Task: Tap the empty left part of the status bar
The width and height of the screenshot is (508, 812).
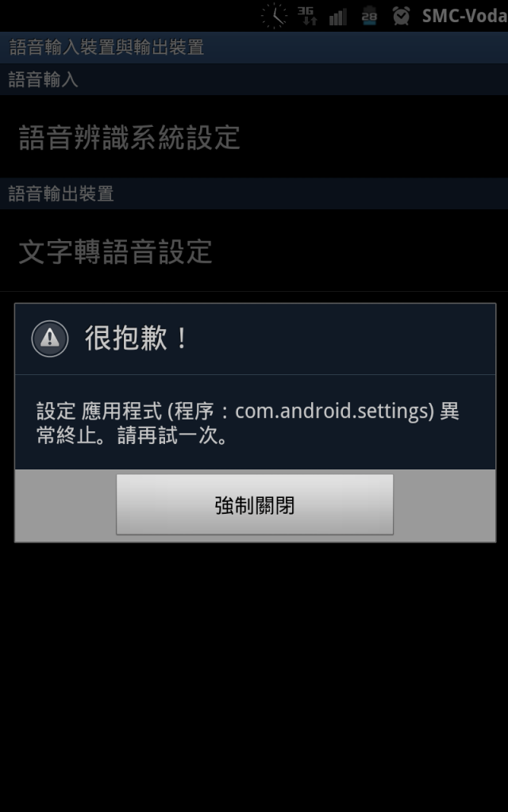Action: [x=129, y=16]
